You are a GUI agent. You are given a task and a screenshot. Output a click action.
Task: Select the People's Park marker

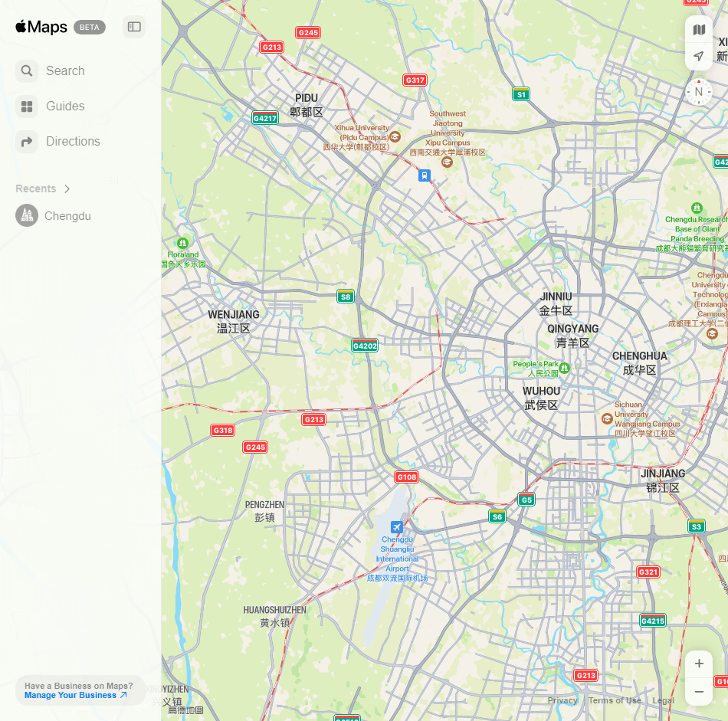pos(563,368)
